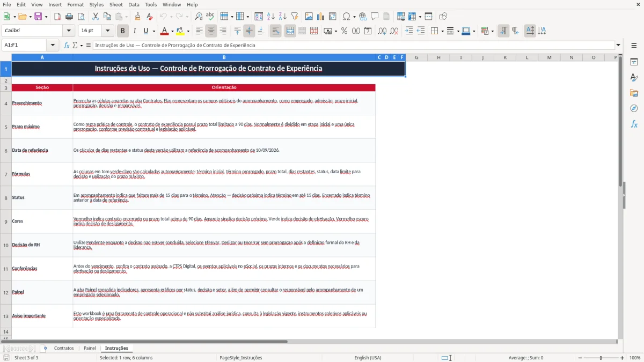Screen dimensions: 644x362
Task: Open the Font Color dropdown arrow
Action: coord(172,31)
